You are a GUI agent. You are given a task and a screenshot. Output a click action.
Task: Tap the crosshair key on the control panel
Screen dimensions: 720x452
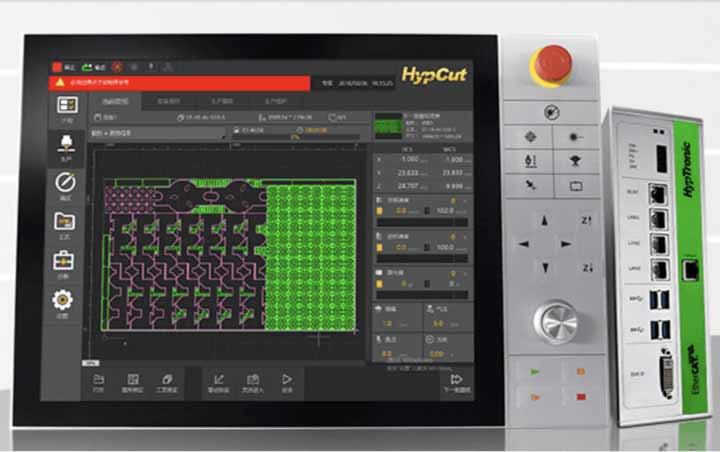[530, 136]
